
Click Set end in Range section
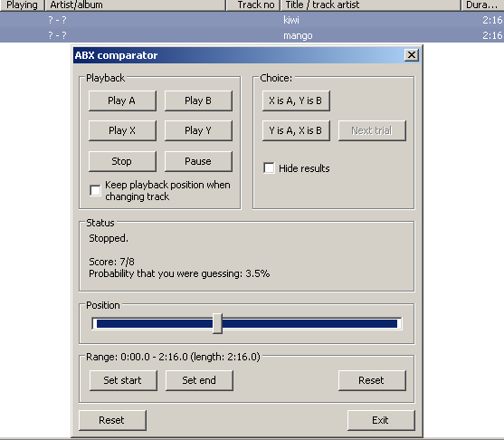[x=199, y=380]
